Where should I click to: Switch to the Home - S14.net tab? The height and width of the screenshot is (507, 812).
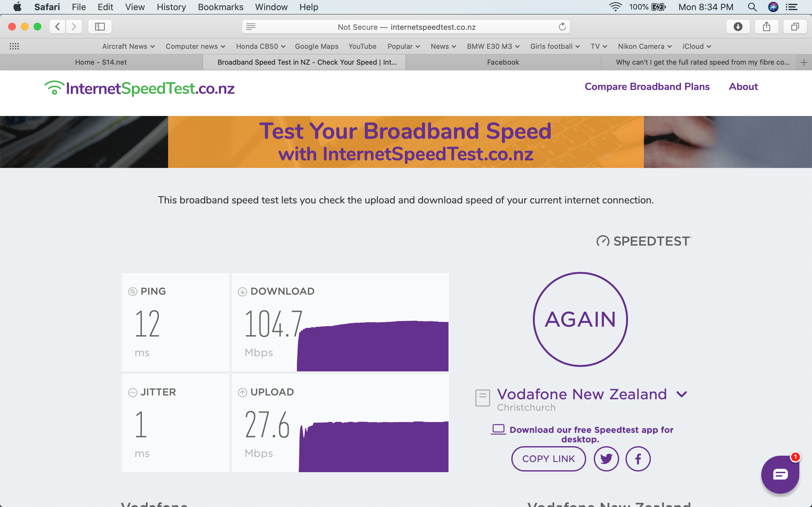101,62
